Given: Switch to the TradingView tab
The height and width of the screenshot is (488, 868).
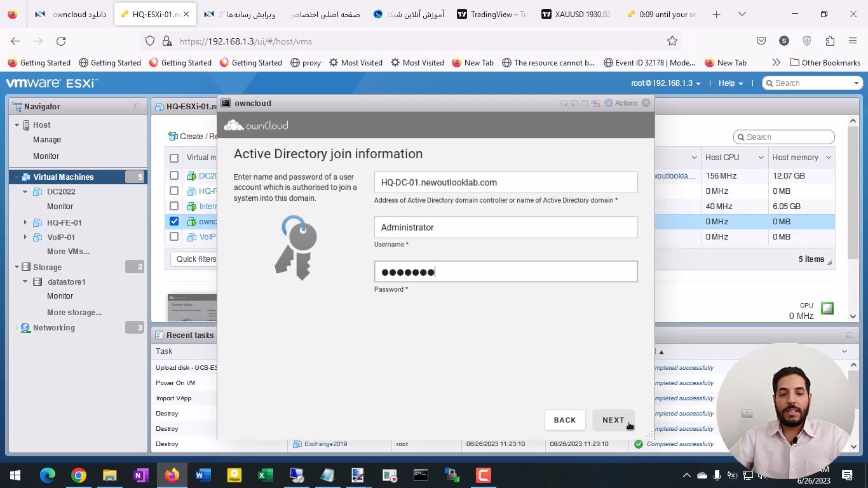Looking at the screenshot, I should click(x=493, y=14).
